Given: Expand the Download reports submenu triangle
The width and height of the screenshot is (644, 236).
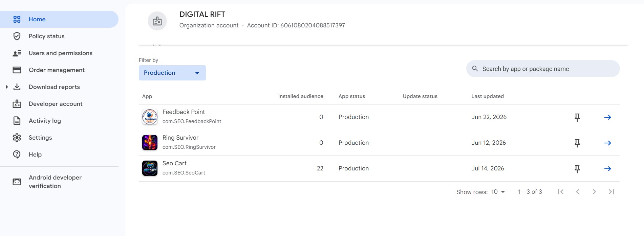Looking at the screenshot, I should click(x=7, y=87).
